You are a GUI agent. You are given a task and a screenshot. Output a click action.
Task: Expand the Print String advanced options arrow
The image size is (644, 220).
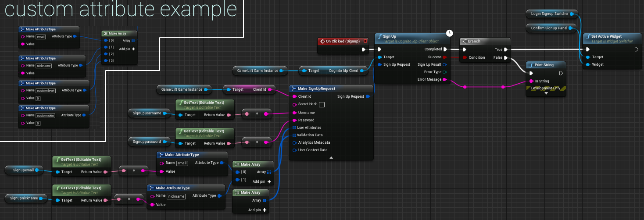(x=546, y=93)
